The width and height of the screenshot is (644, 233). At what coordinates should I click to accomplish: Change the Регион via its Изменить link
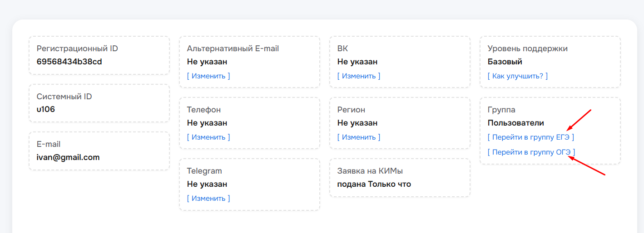pyautogui.click(x=359, y=137)
